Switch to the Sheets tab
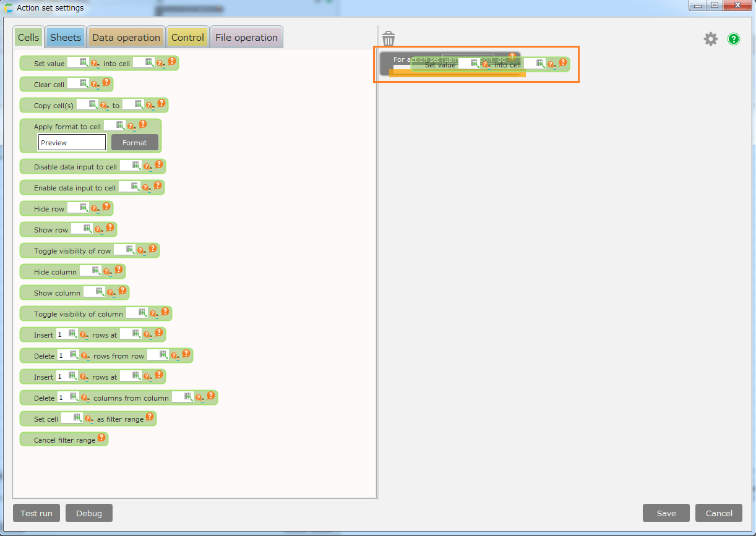This screenshot has height=536, width=756. (66, 38)
